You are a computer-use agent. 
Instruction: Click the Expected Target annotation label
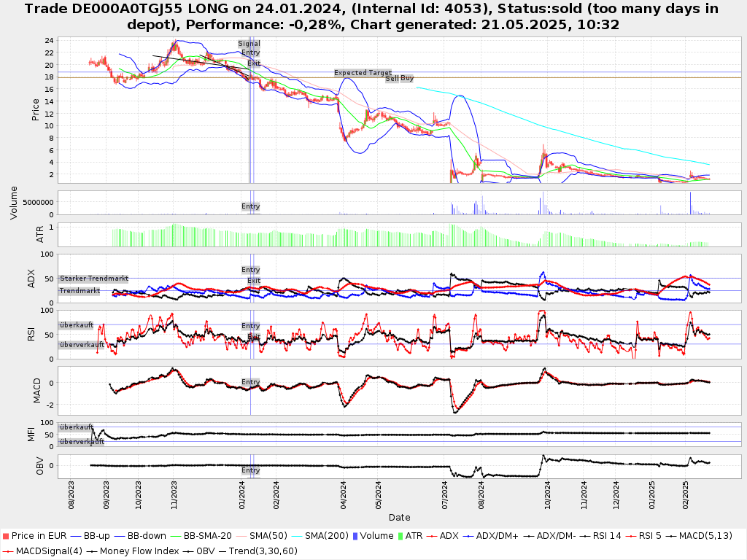[x=363, y=73]
